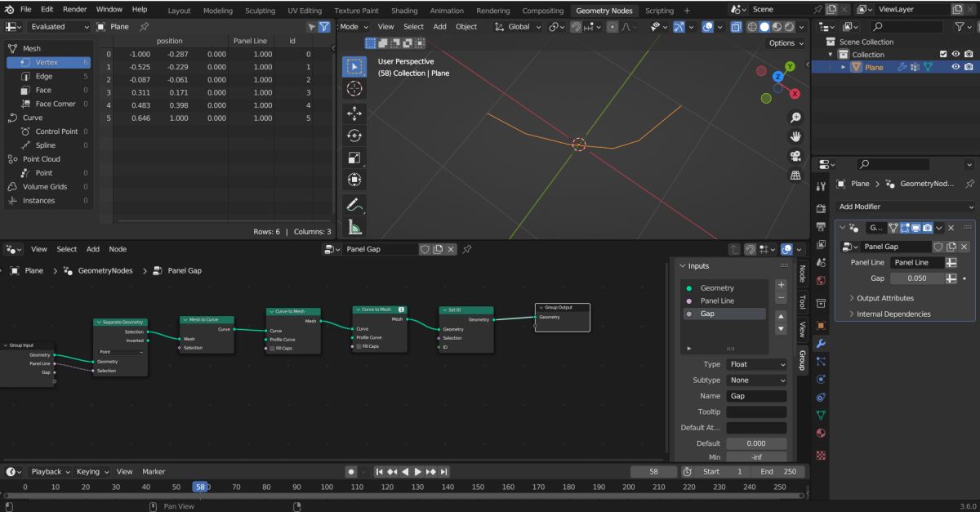Open the Add Modifier dropdown
Screen dimensions: 980x512
click(906, 207)
